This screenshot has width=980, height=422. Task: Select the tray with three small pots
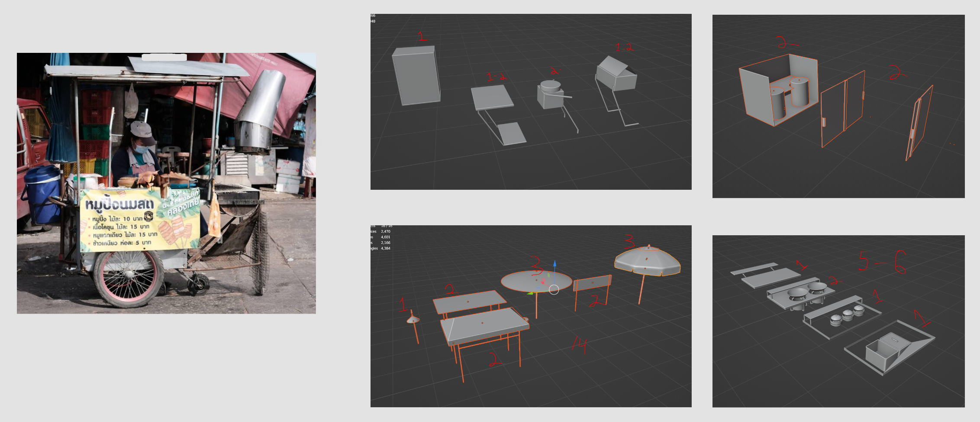point(842,318)
